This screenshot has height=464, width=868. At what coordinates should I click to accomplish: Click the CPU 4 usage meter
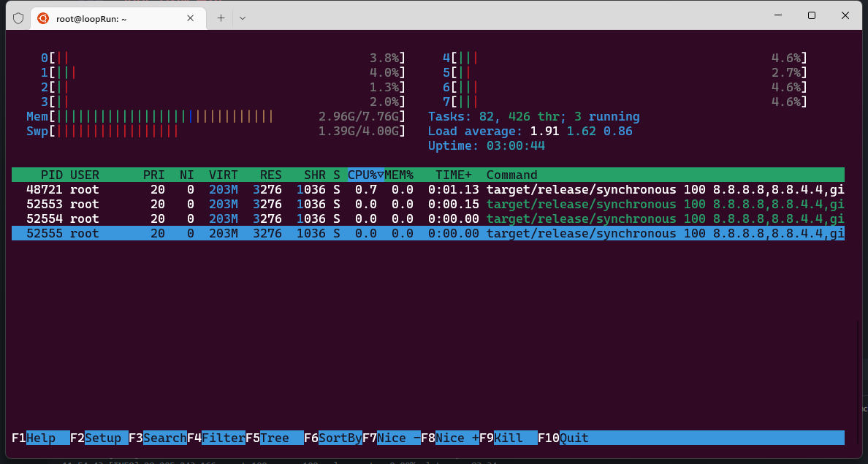[x=625, y=58]
